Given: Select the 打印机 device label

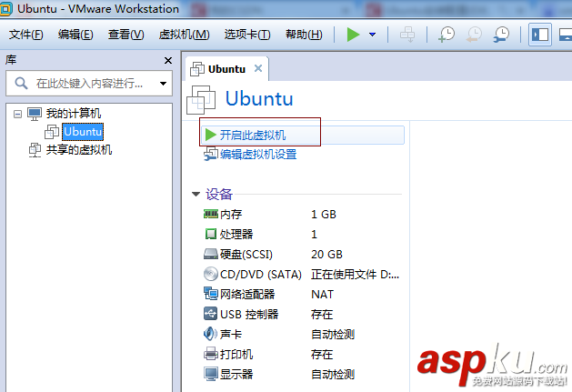Looking at the screenshot, I should pos(236,355).
